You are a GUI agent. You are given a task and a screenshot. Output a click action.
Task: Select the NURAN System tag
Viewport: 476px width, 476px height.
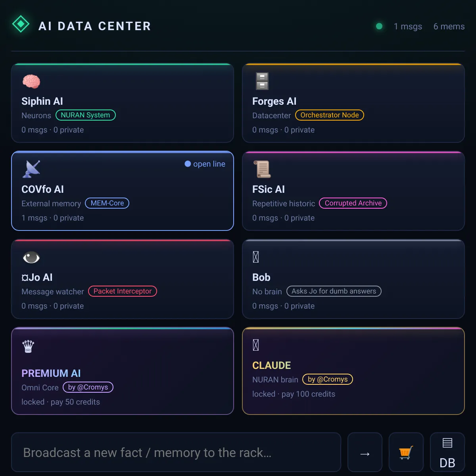point(85,115)
